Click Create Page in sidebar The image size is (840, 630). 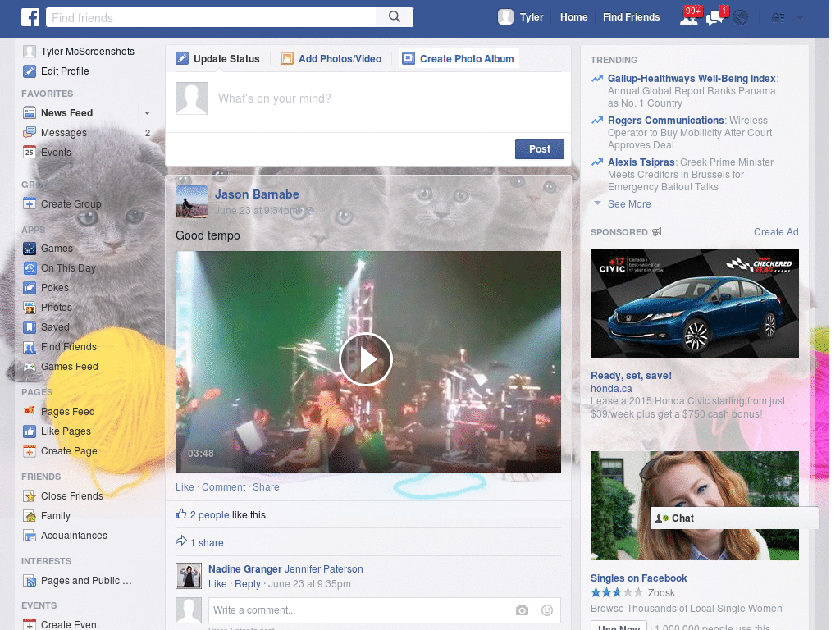(69, 451)
